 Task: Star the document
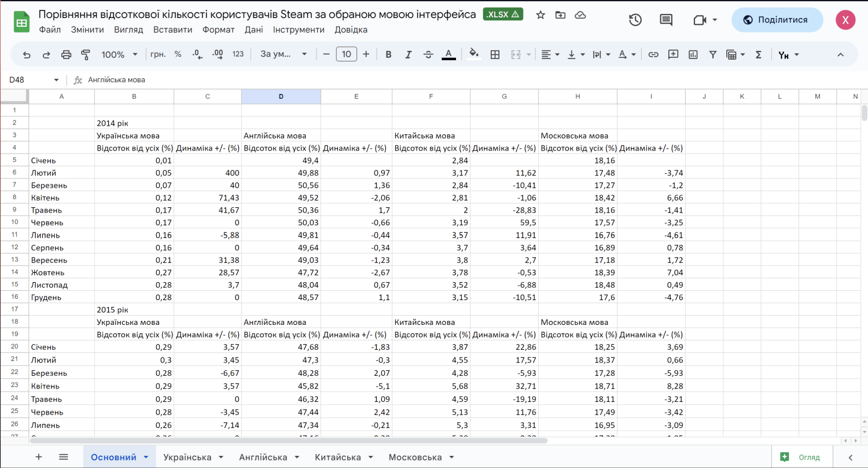540,15
